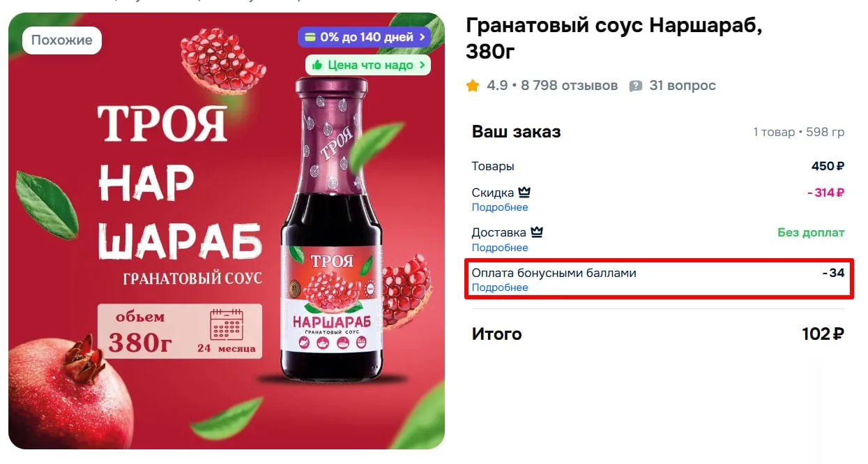Click the calendar icon above 24 месяца

coord(226,325)
